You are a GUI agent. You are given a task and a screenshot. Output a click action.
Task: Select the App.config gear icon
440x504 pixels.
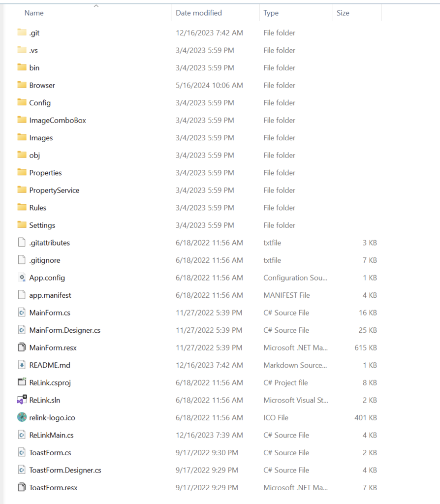coord(22,278)
